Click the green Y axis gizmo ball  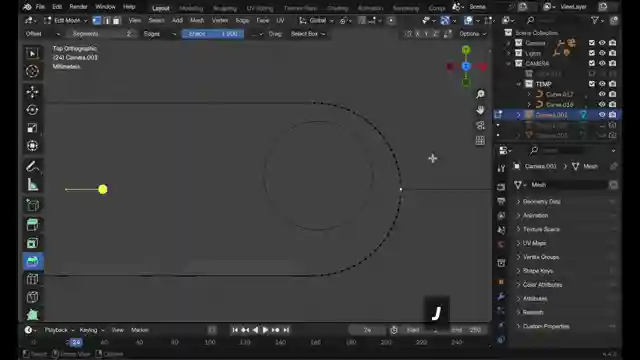[x=466, y=50]
